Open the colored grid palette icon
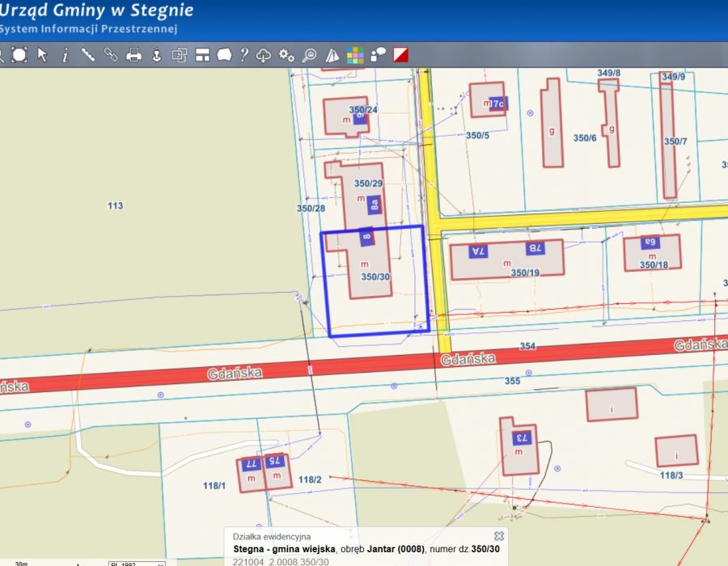The image size is (728, 566). click(x=355, y=55)
